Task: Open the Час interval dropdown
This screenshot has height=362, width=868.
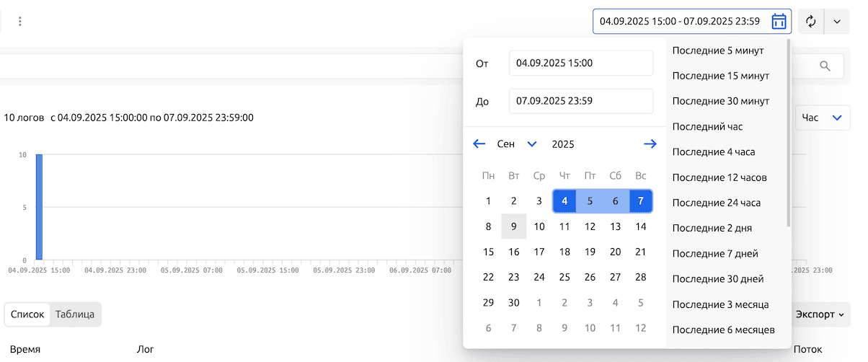Action: pos(823,118)
